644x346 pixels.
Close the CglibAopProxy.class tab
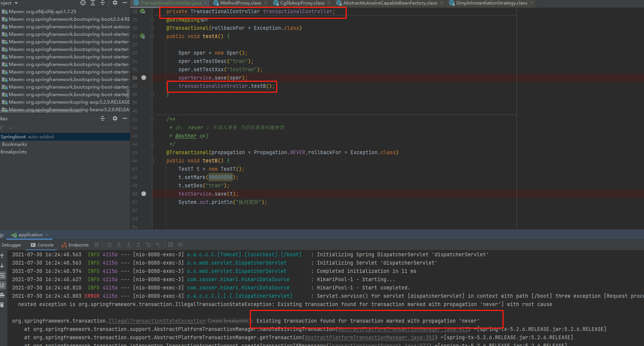point(329,3)
